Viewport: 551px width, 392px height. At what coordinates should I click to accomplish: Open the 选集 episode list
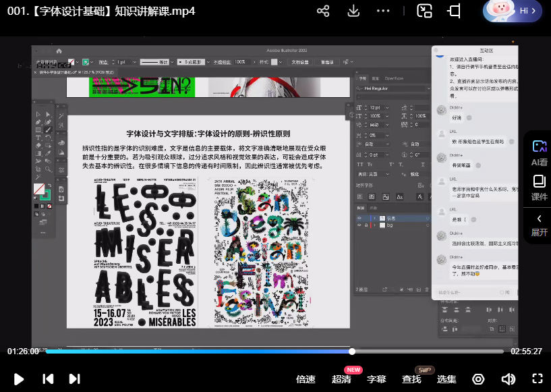pyautogui.click(x=446, y=379)
